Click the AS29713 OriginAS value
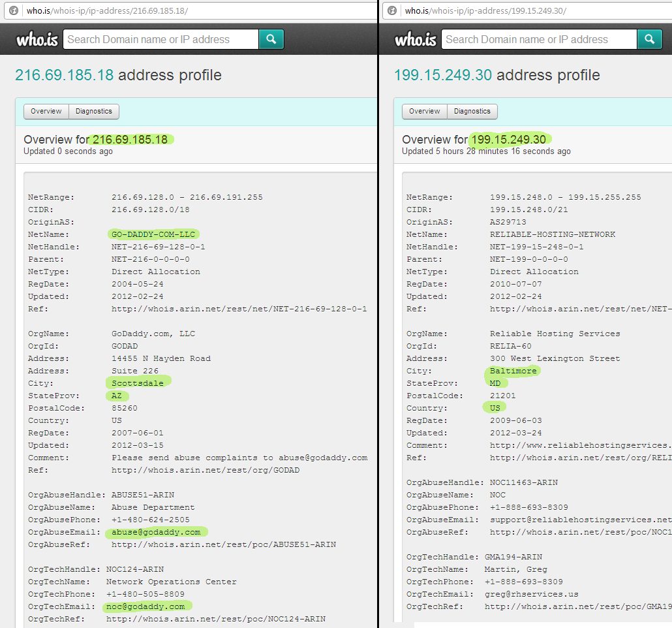Viewport: 672px width, 628px height. 508,222
